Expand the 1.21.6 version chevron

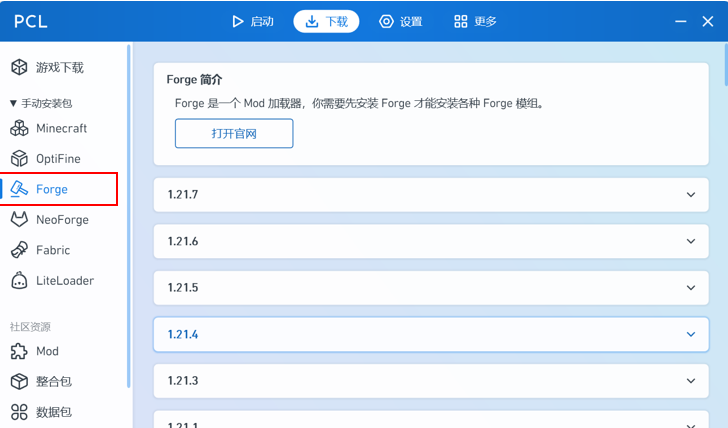pyautogui.click(x=691, y=241)
